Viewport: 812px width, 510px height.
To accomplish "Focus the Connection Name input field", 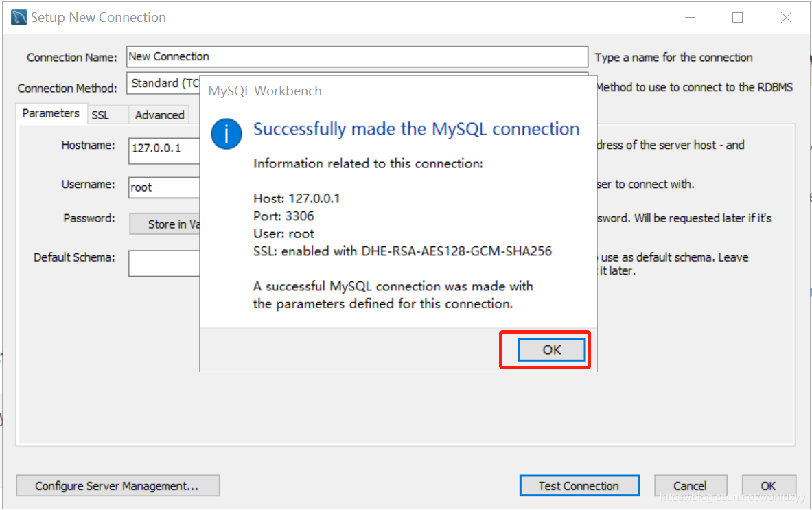I will coord(358,56).
